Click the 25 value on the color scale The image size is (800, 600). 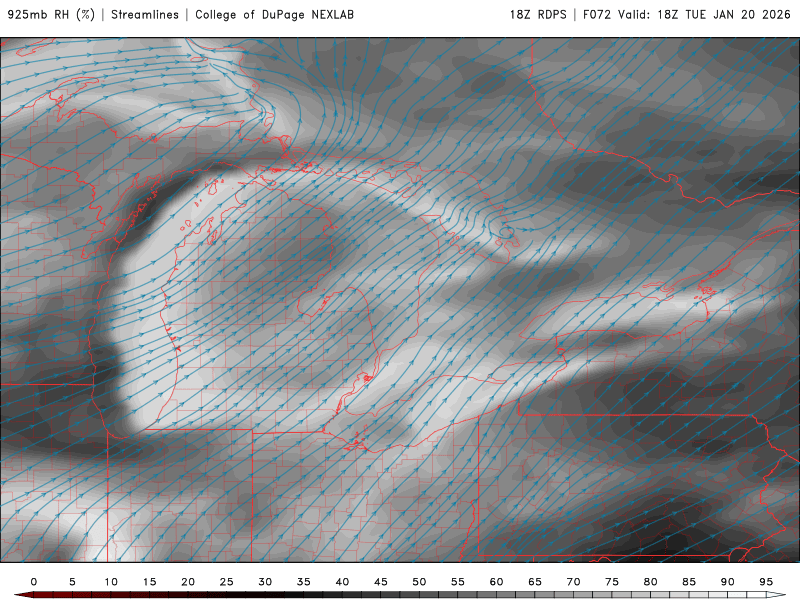tap(227, 582)
